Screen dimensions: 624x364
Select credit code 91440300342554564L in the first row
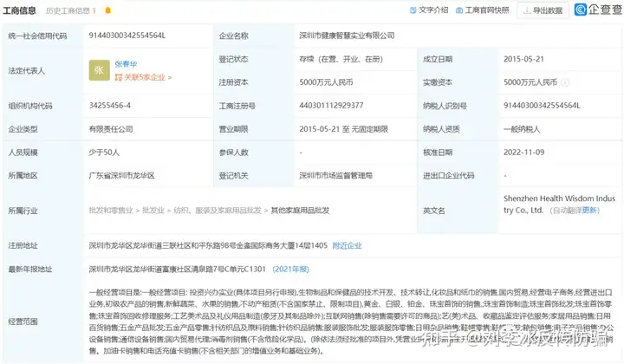coord(127,36)
